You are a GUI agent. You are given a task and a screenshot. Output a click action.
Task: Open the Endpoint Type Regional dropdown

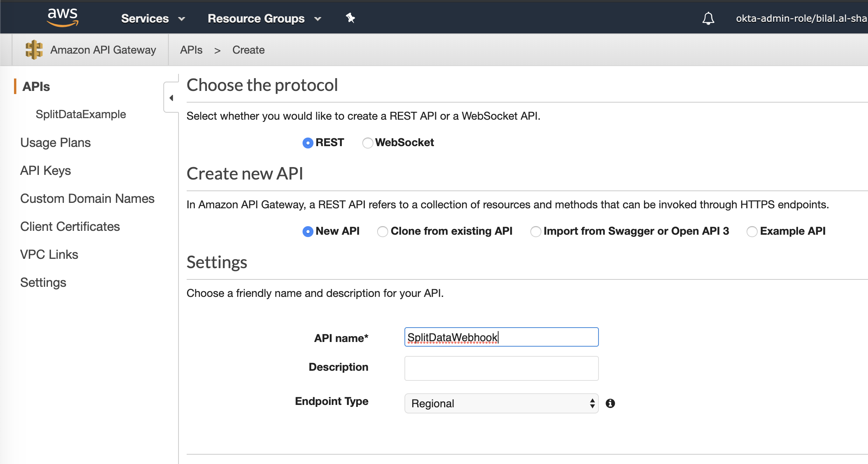point(501,403)
